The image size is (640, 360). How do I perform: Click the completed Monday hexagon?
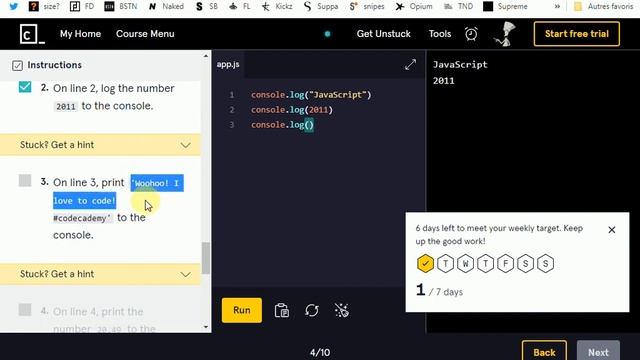coord(425,264)
